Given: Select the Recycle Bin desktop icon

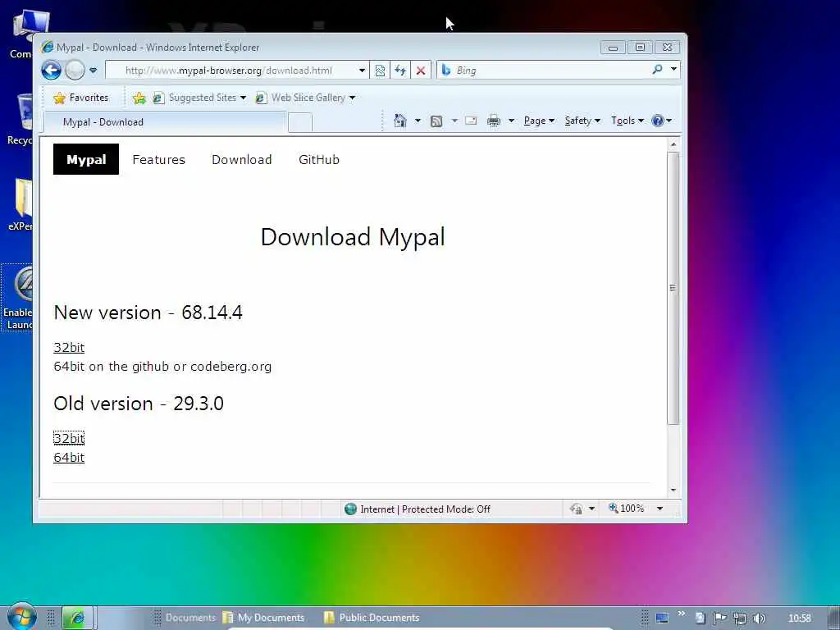Looking at the screenshot, I should pos(21,119).
